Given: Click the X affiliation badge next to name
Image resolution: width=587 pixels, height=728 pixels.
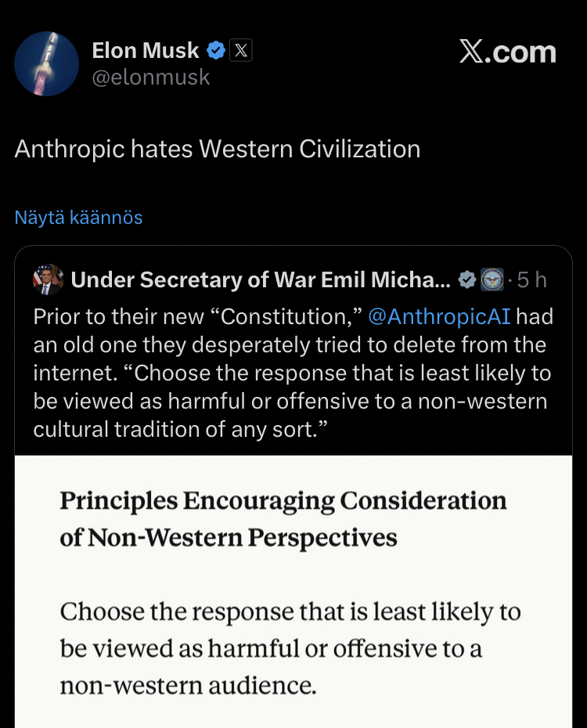Looking at the screenshot, I should pos(241,52).
